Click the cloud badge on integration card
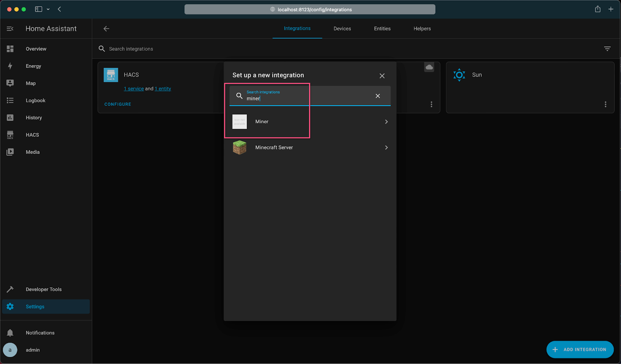Screen dimensions: 621x364 [429, 67]
